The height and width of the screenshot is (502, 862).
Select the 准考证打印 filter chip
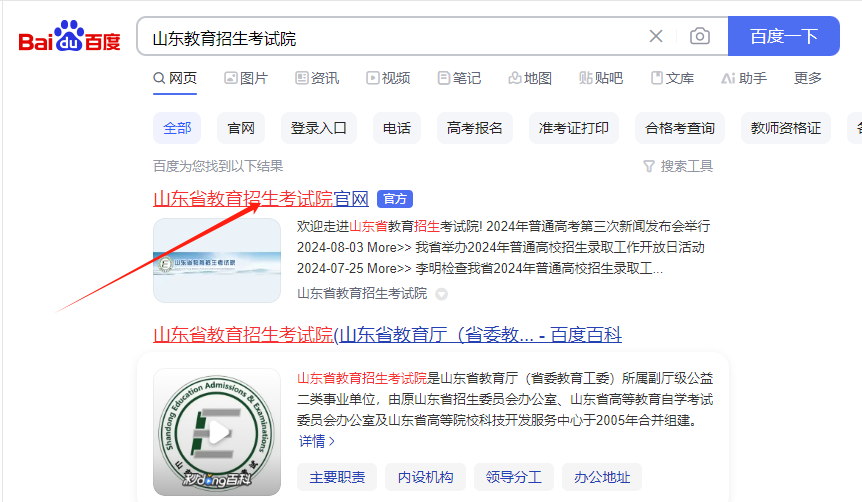574,128
